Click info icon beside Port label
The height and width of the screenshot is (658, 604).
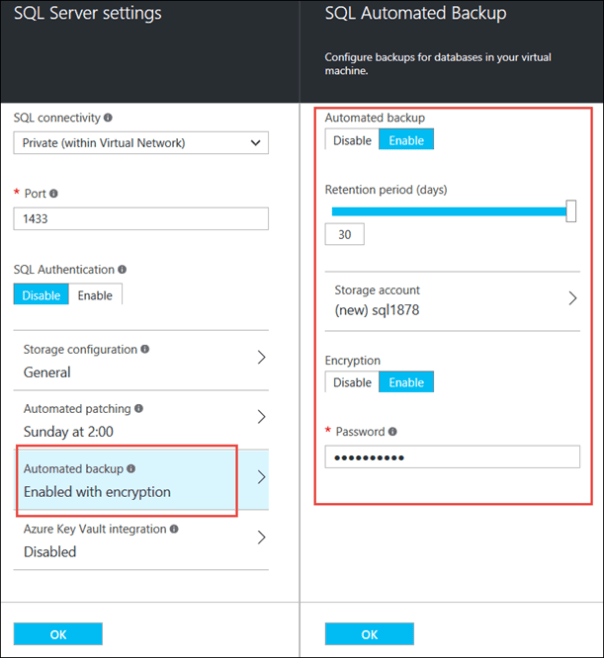[x=54, y=194]
